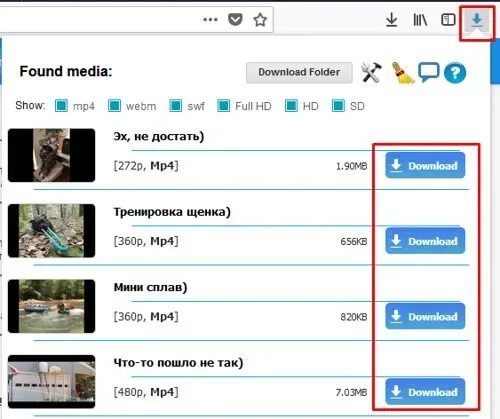Viewport: 500px width, 419px height.
Task: Click the title "Тренировка щенка)"
Action: click(172, 212)
